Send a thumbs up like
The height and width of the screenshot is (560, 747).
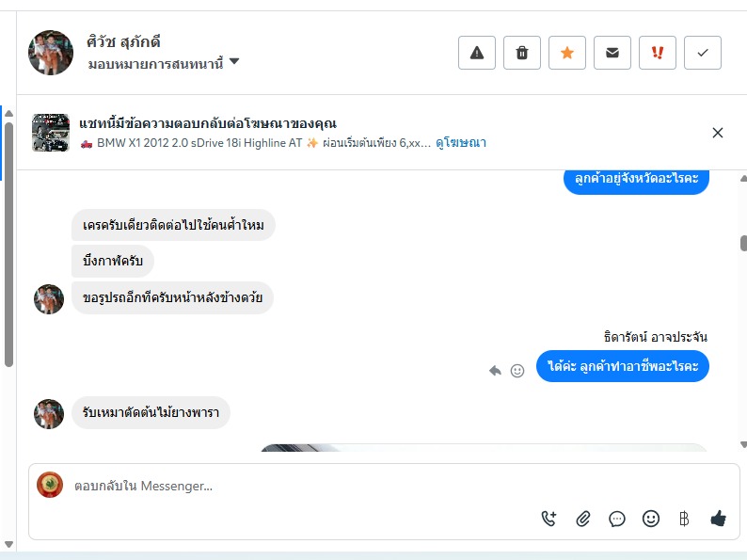[719, 518]
